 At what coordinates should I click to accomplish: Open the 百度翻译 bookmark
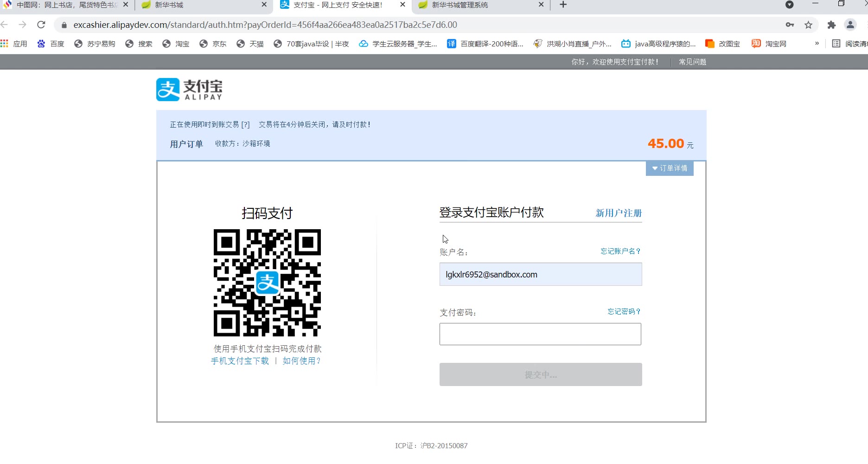[x=485, y=44]
